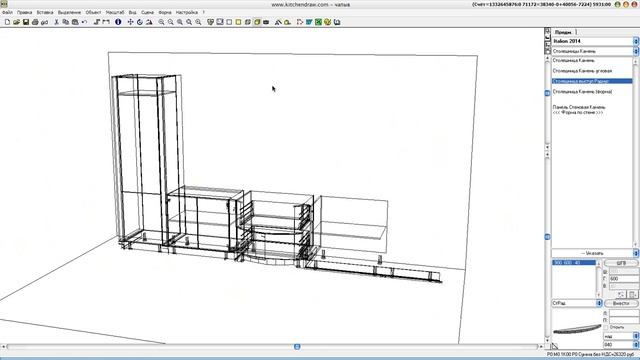The height and width of the screenshot is (360, 640).
Task: Click the yellow smiley icon in toolbar
Action: tap(327, 22)
